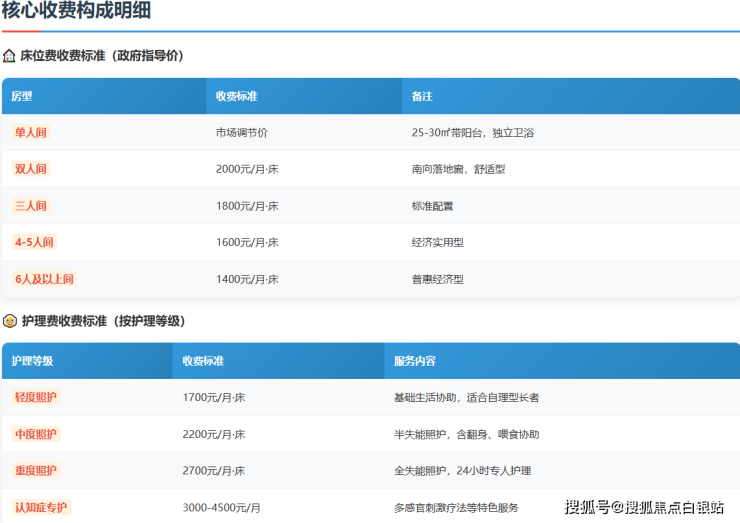Screen dimensions: 740x523
Task: Click the 4-5人间 tag
Action: point(34,242)
